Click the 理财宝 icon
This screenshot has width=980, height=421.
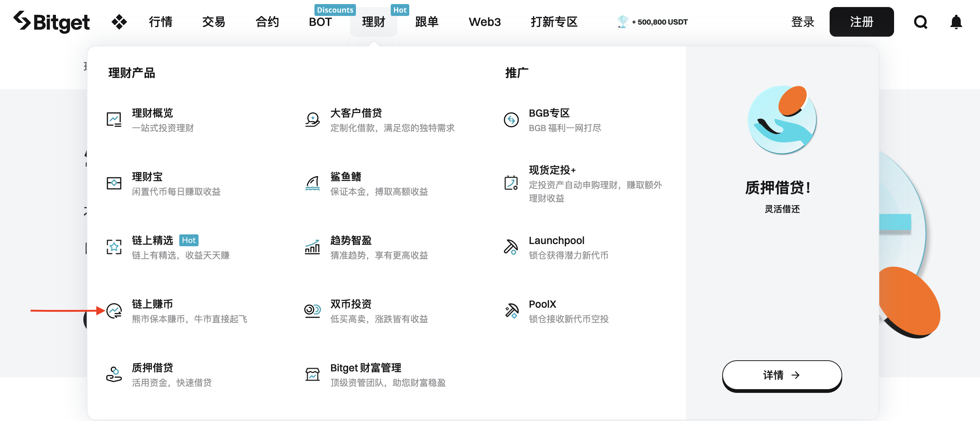114,183
